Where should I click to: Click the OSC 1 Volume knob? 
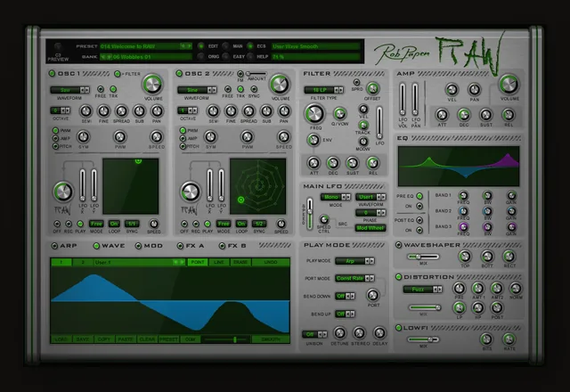tap(152, 85)
